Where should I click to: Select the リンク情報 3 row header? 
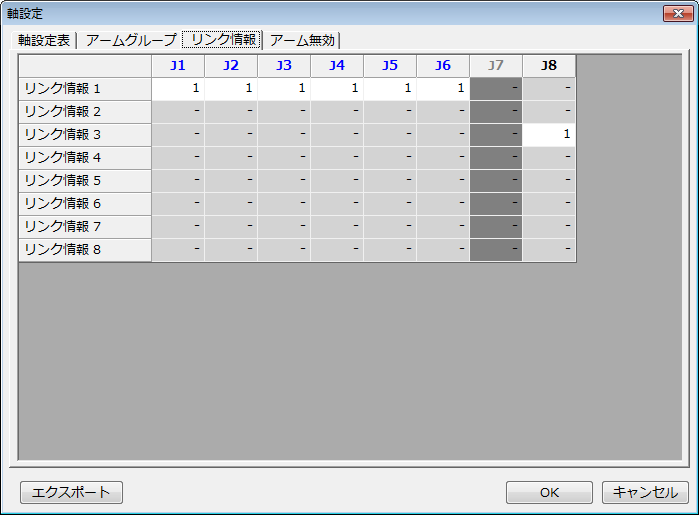point(85,135)
